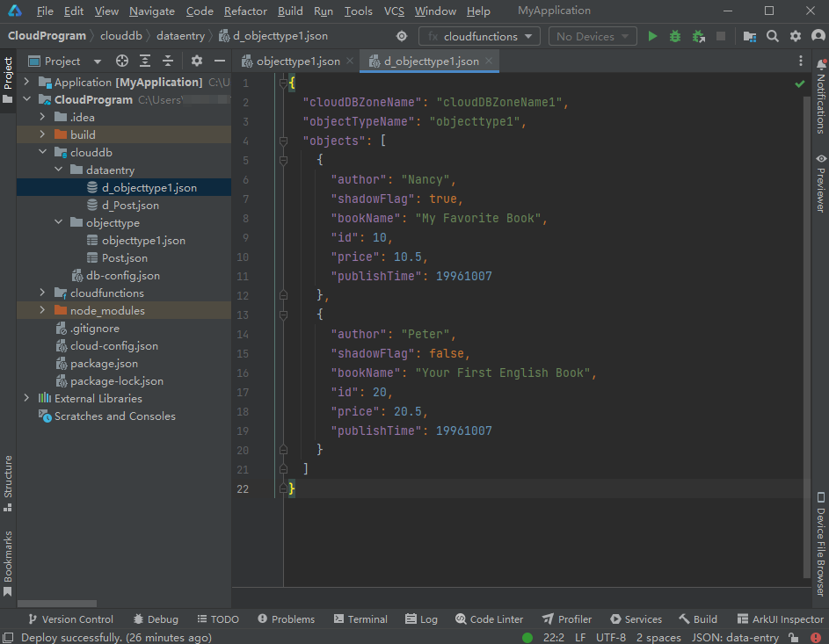Screen dimensions: 829x644
Task: Select d_Post.json in the project tree
Action: pos(130,206)
